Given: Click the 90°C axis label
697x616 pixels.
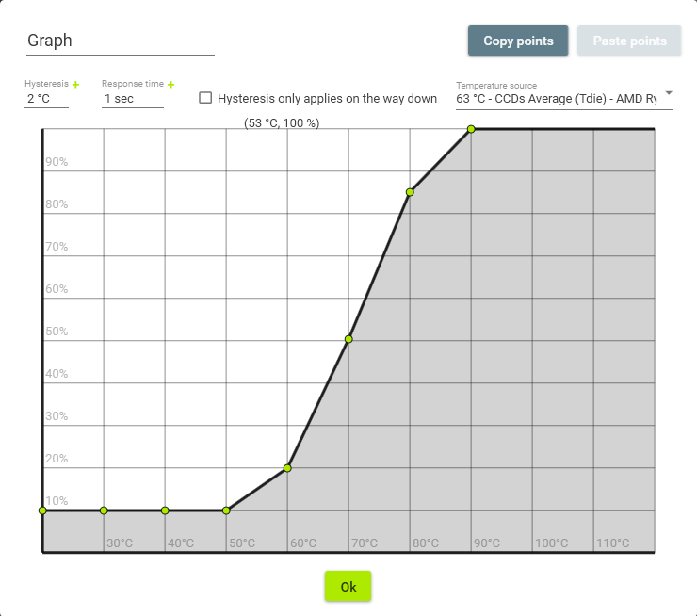Looking at the screenshot, I should pyautogui.click(x=487, y=543).
